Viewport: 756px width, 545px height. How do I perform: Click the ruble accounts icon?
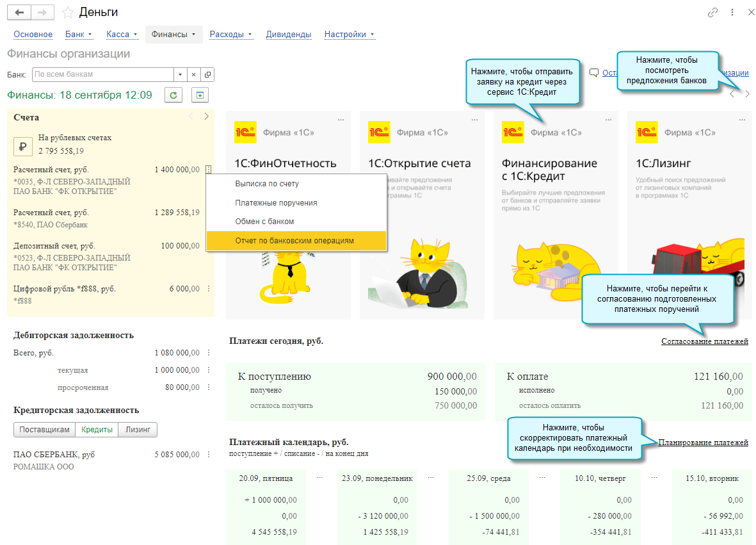(x=22, y=147)
